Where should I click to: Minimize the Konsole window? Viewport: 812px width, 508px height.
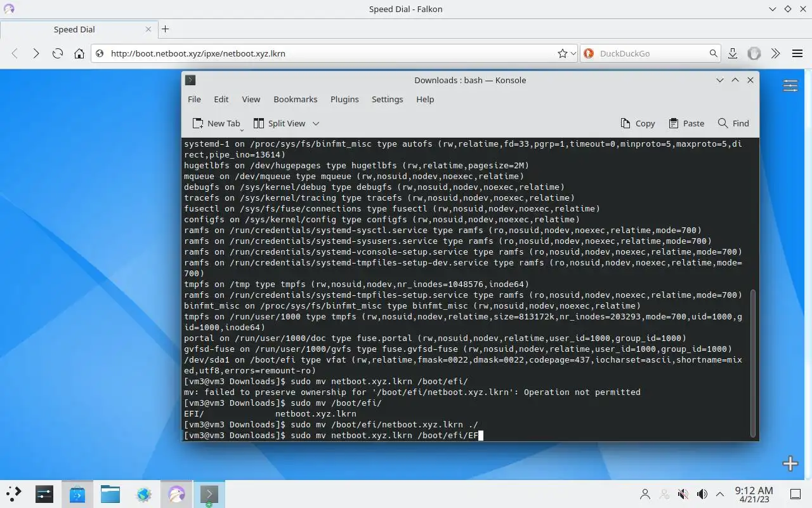pos(720,80)
